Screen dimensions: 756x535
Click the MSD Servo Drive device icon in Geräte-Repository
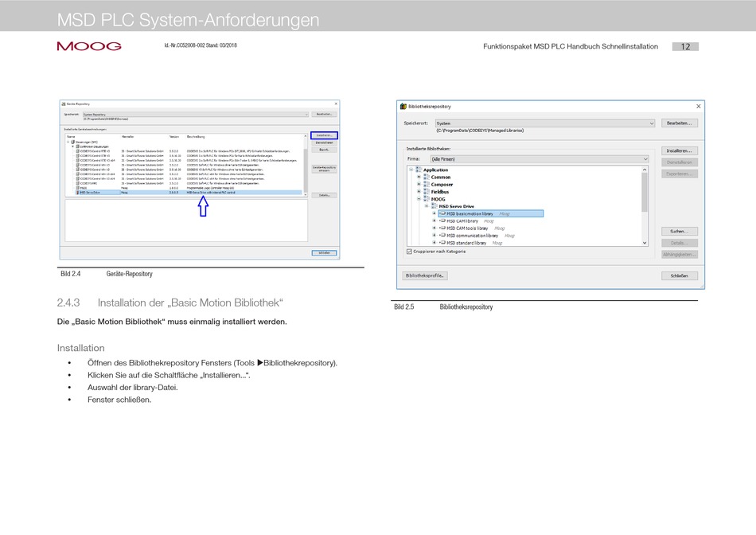tap(78, 193)
